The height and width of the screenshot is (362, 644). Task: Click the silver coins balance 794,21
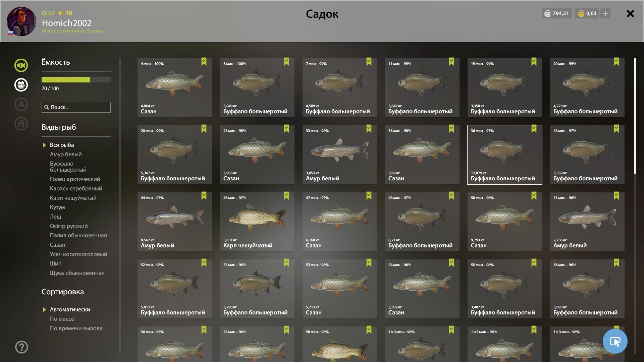click(556, 13)
